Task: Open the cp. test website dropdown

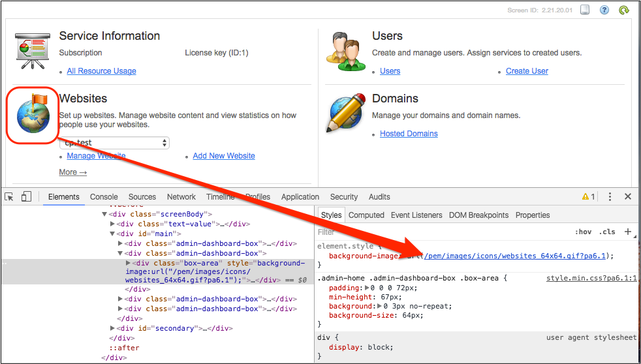Action: (115, 143)
